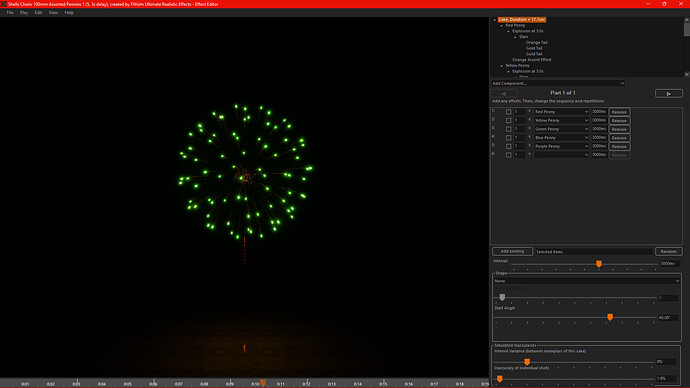Remove the Yellow Peony entry

point(619,121)
